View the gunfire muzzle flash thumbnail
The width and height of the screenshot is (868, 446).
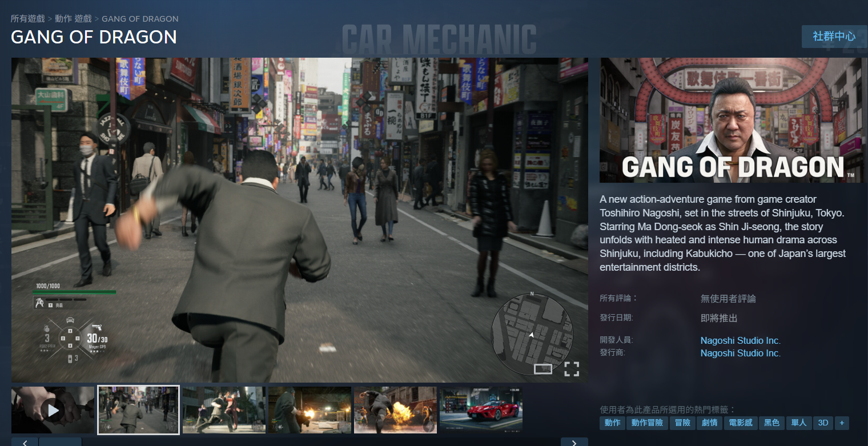310,410
